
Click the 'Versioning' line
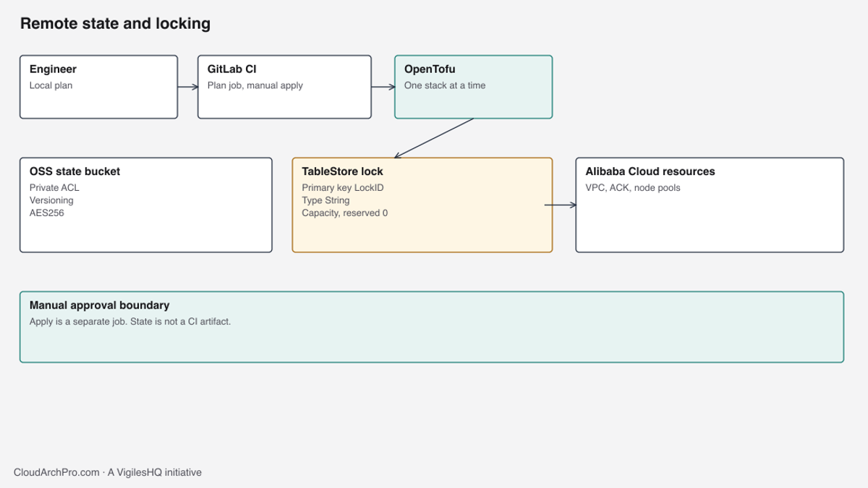pos(51,200)
